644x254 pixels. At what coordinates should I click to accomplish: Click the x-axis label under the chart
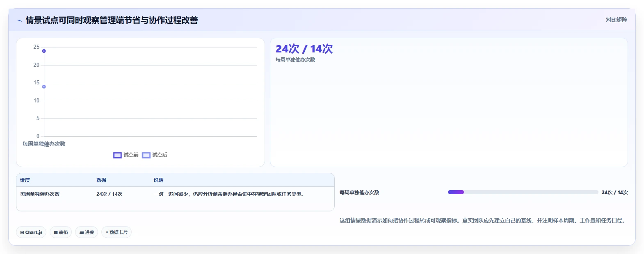tap(44, 144)
